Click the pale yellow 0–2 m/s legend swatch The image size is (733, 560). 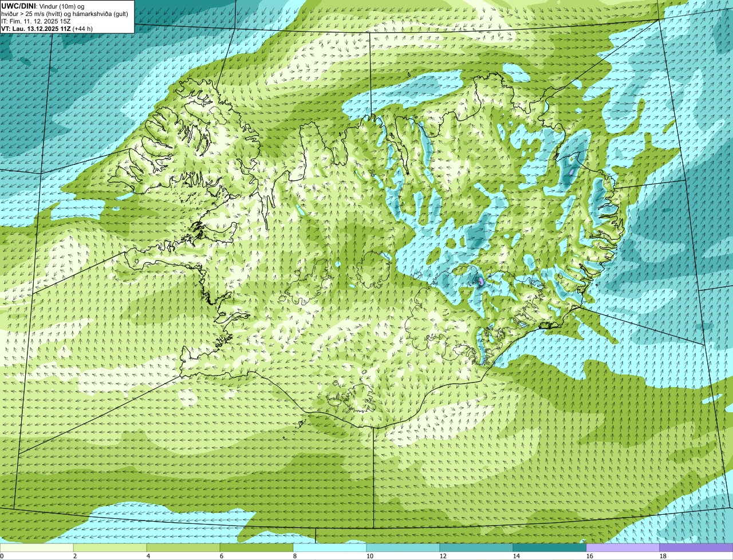tap(37, 547)
